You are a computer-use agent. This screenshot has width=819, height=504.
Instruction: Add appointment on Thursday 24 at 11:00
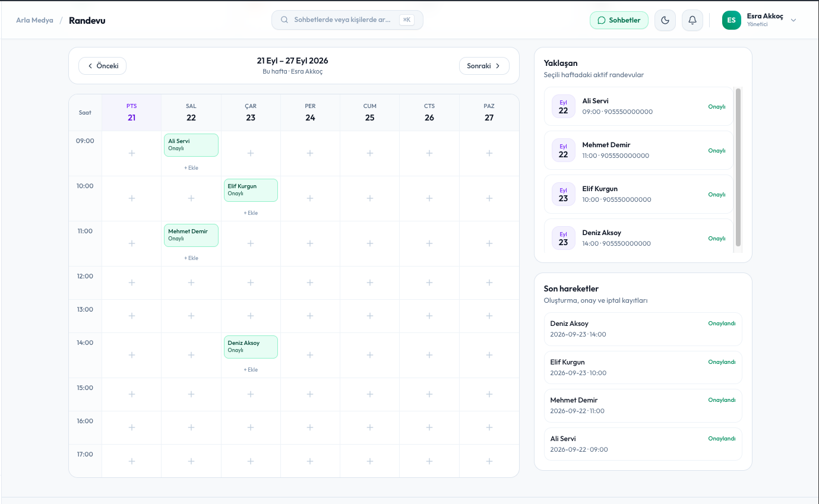pos(310,243)
